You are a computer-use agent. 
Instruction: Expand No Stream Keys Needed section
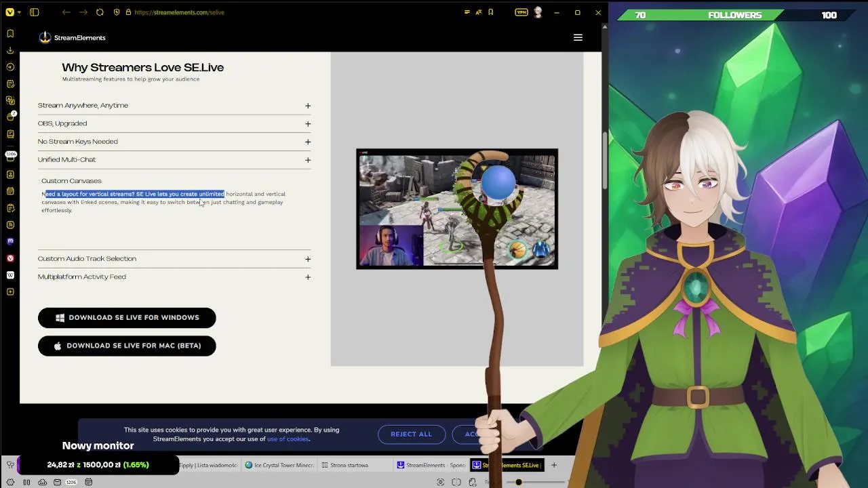(x=174, y=142)
